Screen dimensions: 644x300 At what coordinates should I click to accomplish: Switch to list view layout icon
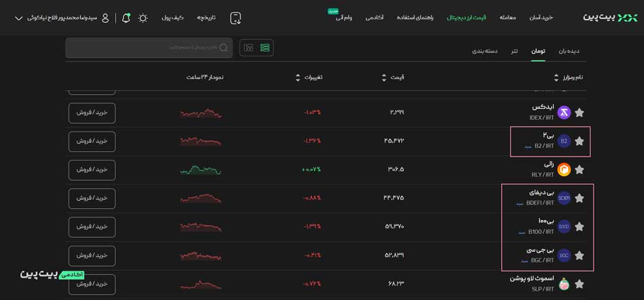(x=265, y=48)
